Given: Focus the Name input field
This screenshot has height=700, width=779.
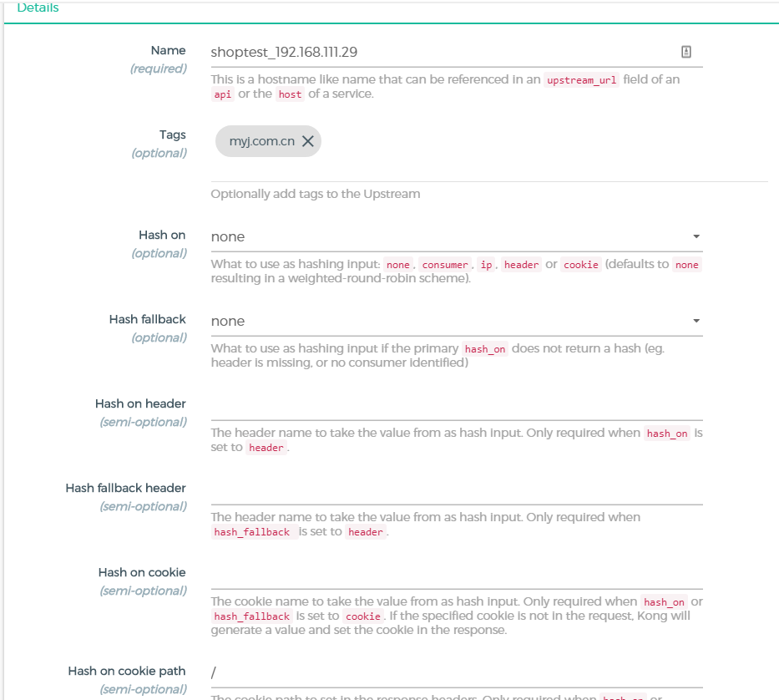Looking at the screenshot, I should pos(443,52).
